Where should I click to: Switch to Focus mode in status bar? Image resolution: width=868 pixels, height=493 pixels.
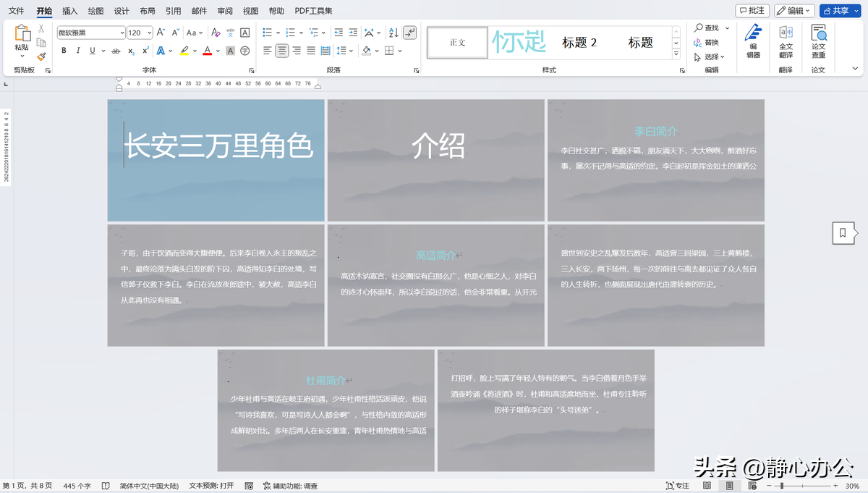(x=678, y=486)
